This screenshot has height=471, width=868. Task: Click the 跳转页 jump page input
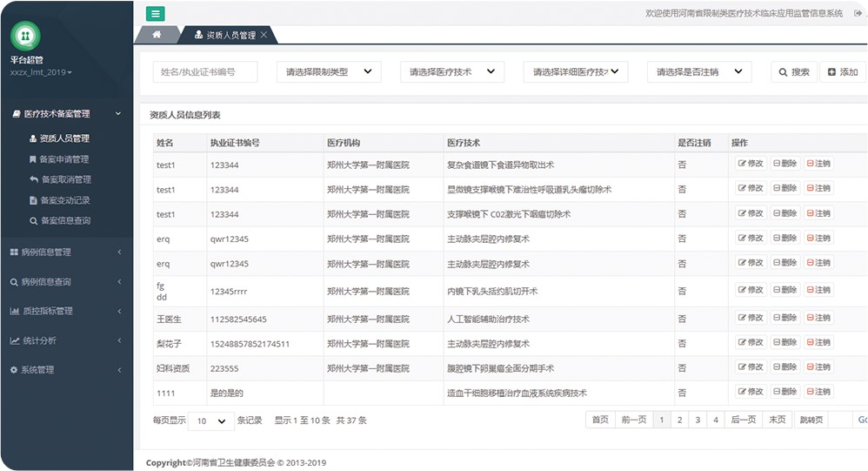[x=840, y=420]
